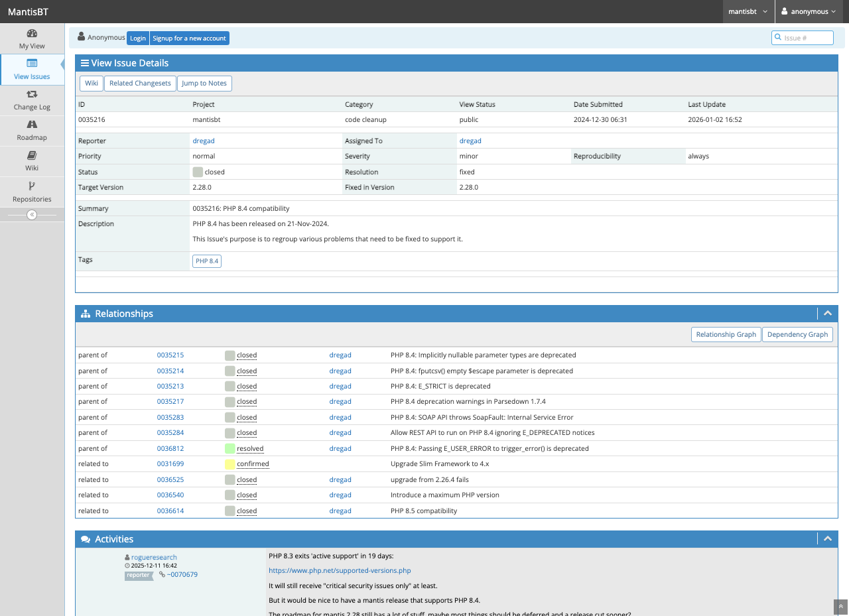Image resolution: width=849 pixels, height=616 pixels.
Task: Click the scroll-to-top arrow icon
Action: [841, 607]
